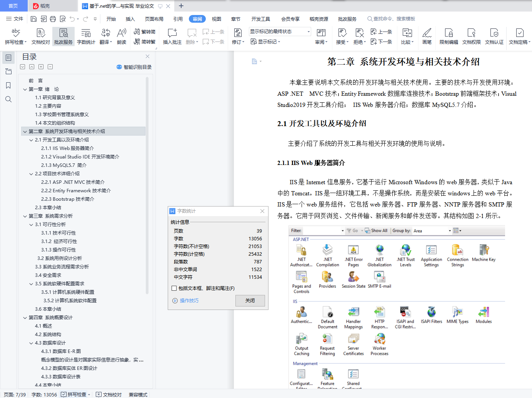Switch to the 页面布局 ribbon tab
The width and height of the screenshot is (532, 398).
coord(154,19)
